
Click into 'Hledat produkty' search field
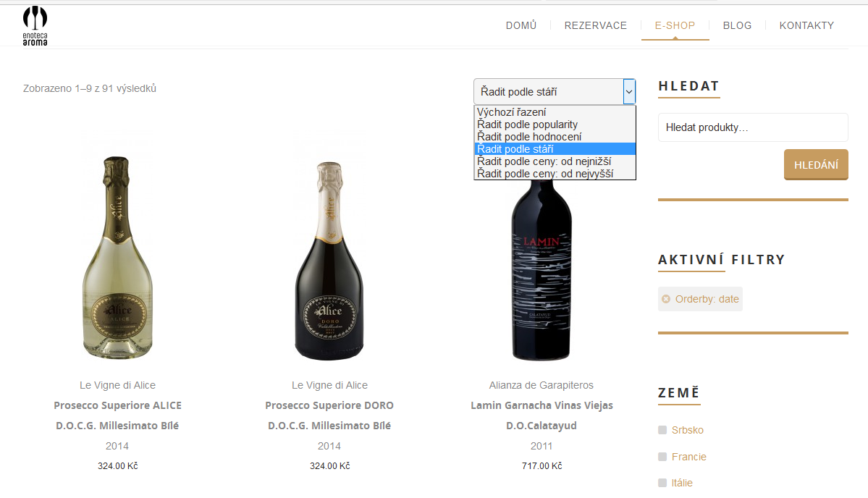click(x=753, y=127)
